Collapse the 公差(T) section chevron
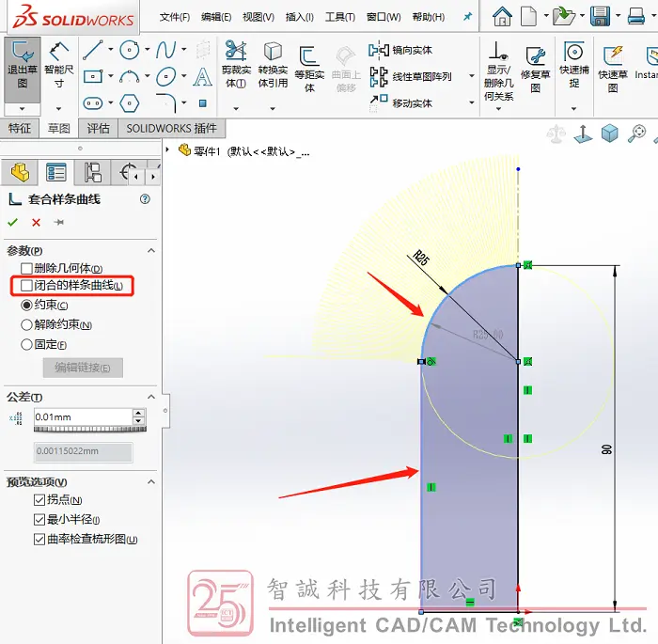The image size is (658, 644). (x=151, y=397)
